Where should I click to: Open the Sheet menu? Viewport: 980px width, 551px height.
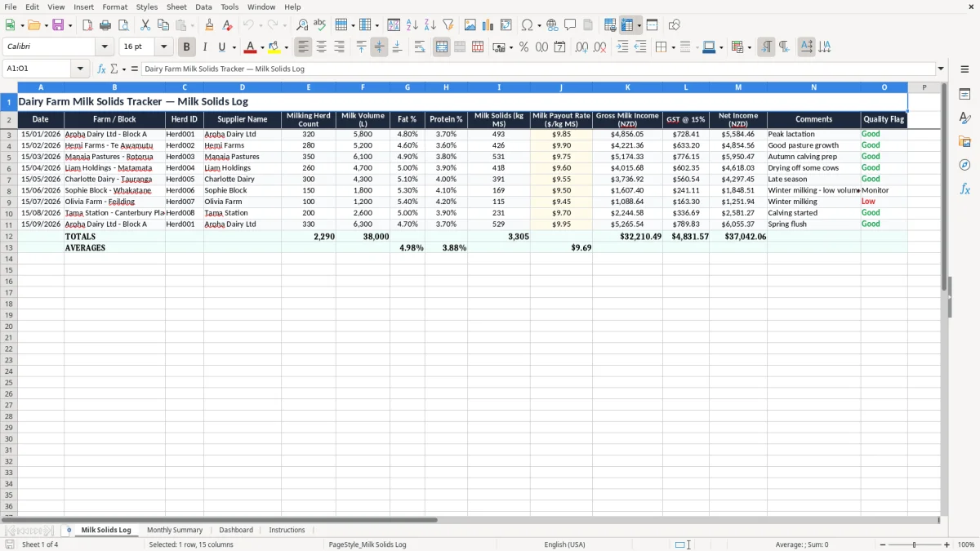pos(176,7)
